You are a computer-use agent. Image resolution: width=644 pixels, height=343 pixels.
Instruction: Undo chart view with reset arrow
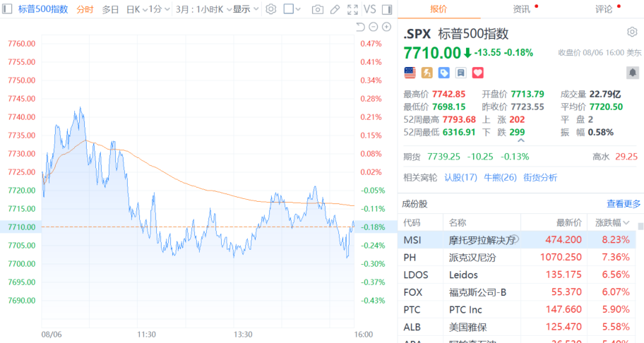(360, 27)
